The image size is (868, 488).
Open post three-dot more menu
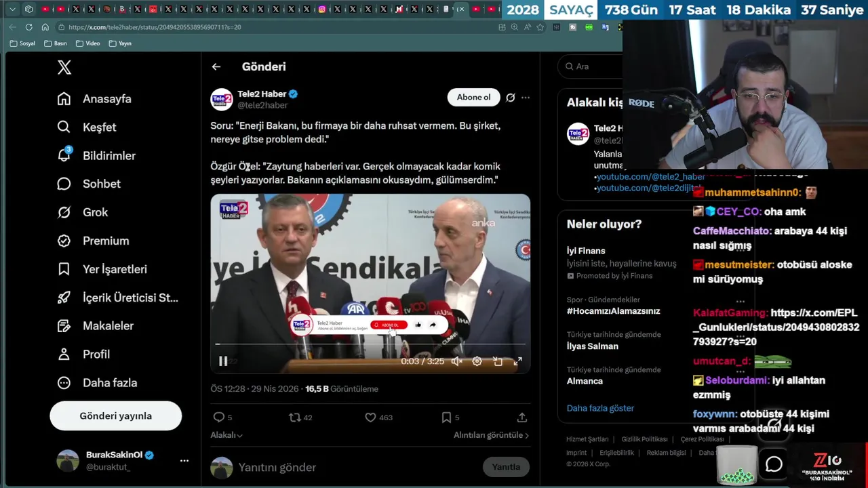[x=526, y=98]
